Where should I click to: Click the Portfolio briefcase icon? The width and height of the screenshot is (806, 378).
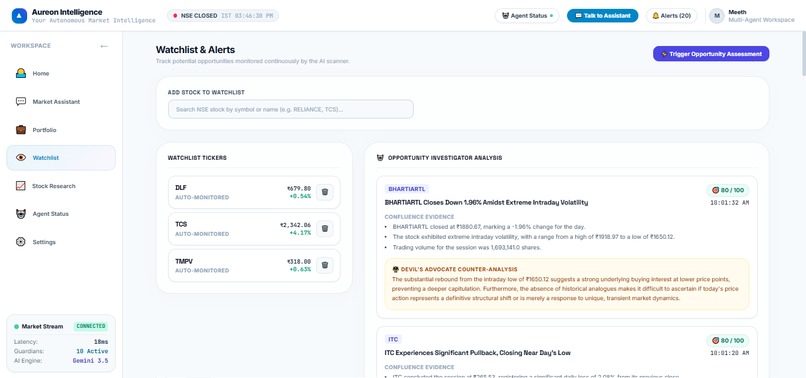pyautogui.click(x=21, y=130)
